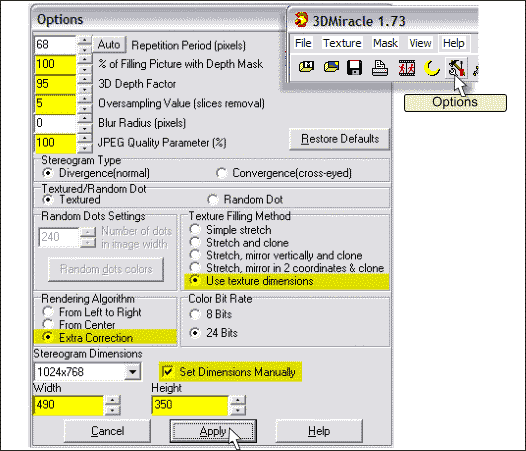Click the animation filmstrip toolbar icon
Image resolution: width=526 pixels, height=451 pixels.
407,67
